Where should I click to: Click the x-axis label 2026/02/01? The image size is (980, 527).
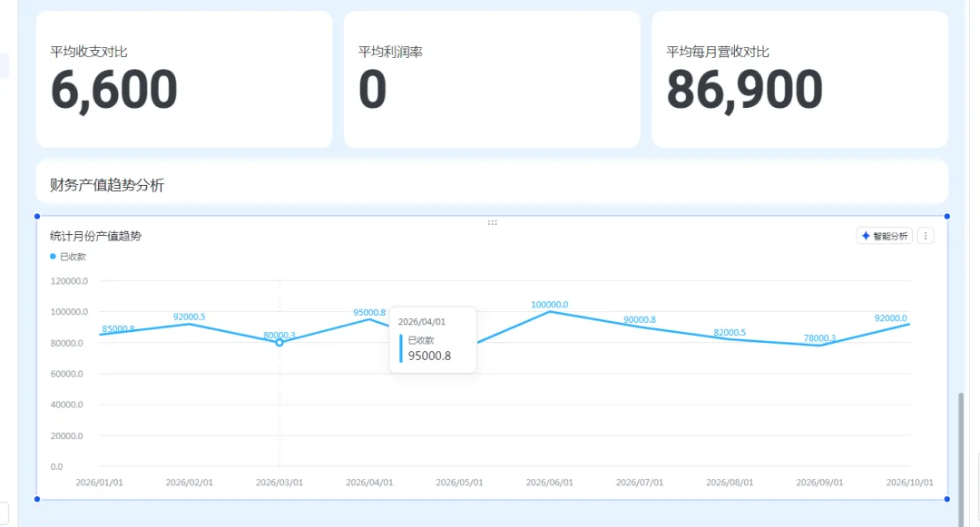point(190,483)
